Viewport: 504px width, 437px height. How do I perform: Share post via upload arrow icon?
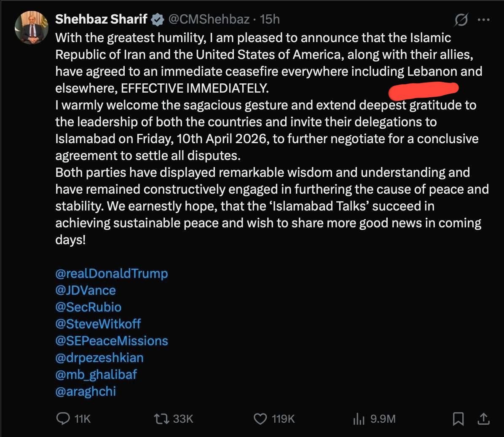(483, 418)
